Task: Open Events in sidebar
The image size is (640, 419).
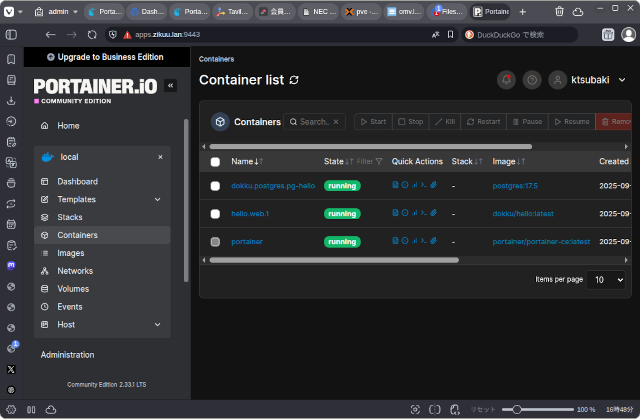Action: tap(102, 307)
